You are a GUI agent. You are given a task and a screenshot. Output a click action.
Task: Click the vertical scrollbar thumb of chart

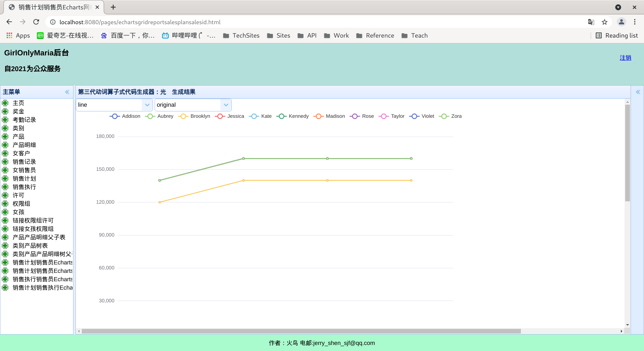tap(627, 153)
